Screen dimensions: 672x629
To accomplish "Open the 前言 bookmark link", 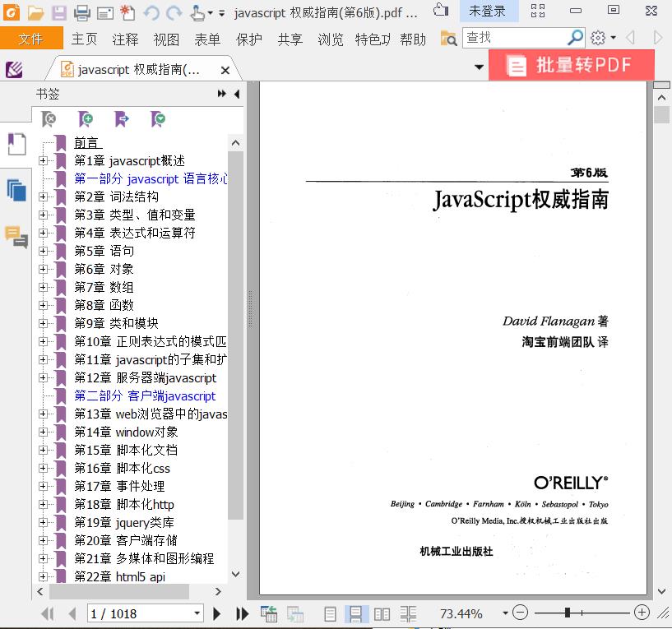I will coord(88,143).
